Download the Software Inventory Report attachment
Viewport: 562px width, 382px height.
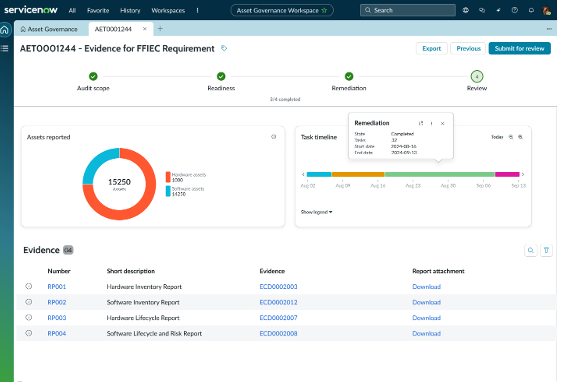click(426, 302)
